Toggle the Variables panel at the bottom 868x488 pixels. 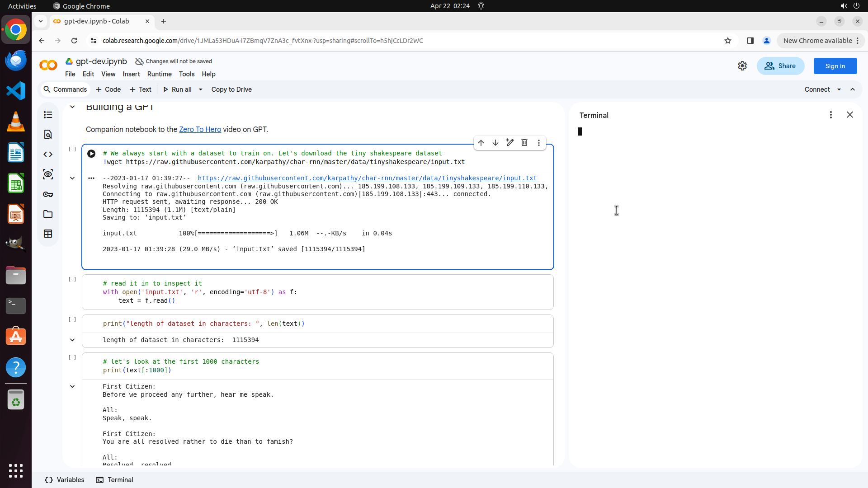pyautogui.click(x=65, y=480)
